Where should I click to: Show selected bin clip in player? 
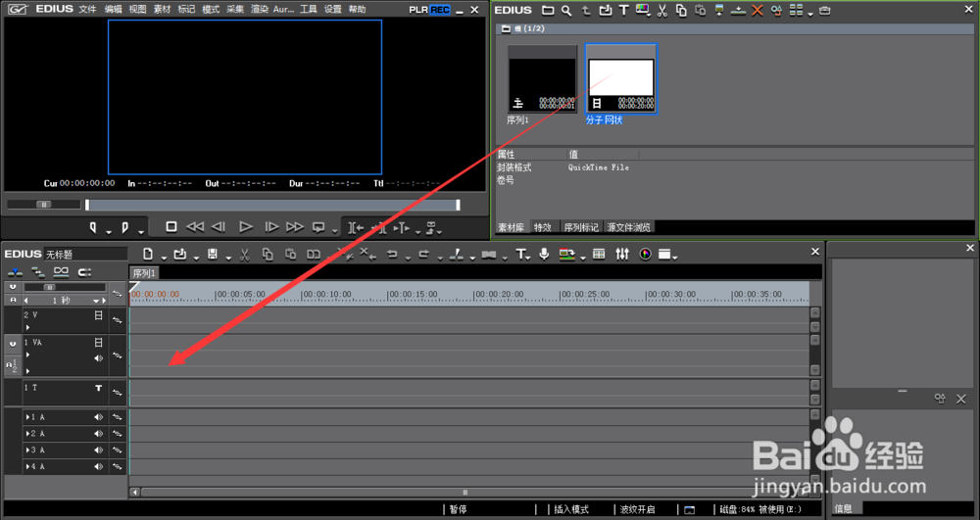[719, 10]
